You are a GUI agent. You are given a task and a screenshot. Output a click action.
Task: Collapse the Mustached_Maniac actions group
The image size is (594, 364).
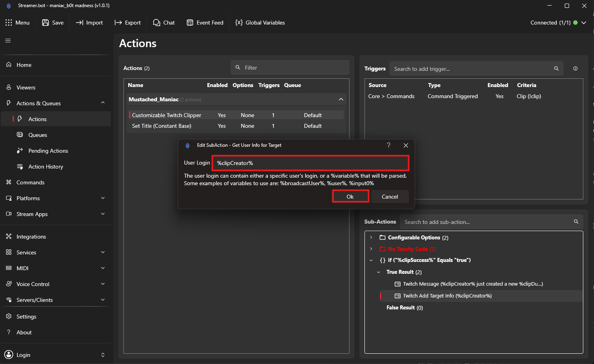[x=341, y=99]
